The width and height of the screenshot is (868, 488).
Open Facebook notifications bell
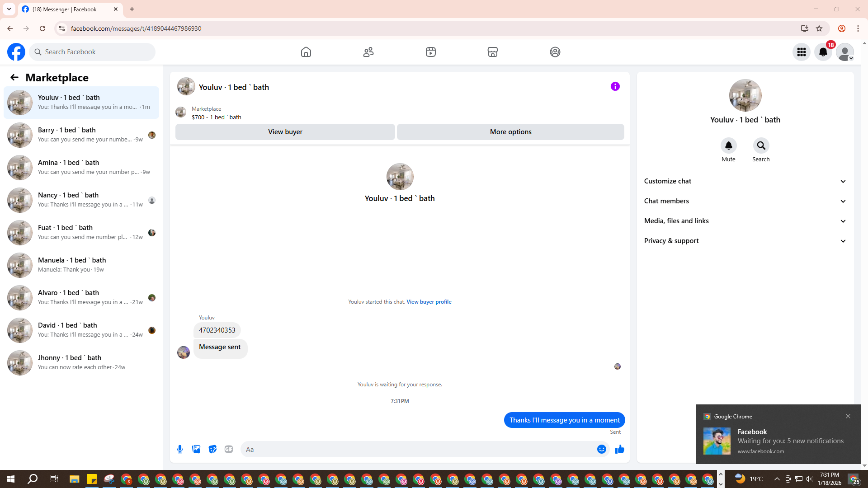823,52
